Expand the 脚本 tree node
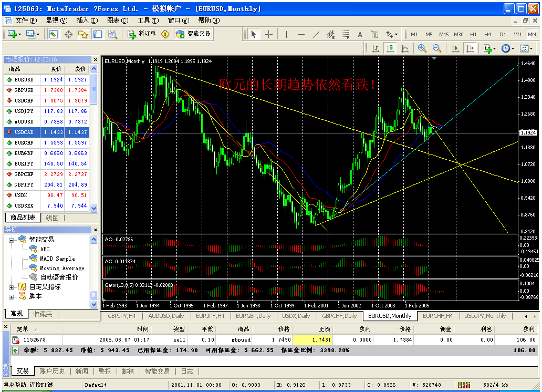The width and height of the screenshot is (542, 392). click(x=11, y=297)
